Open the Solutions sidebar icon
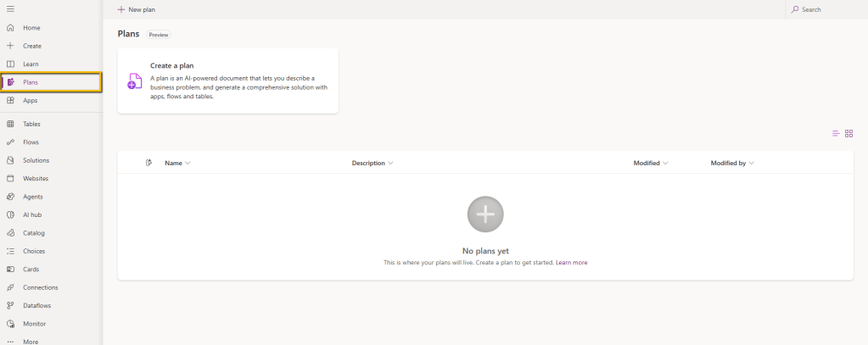This screenshot has width=868, height=345. 10,160
